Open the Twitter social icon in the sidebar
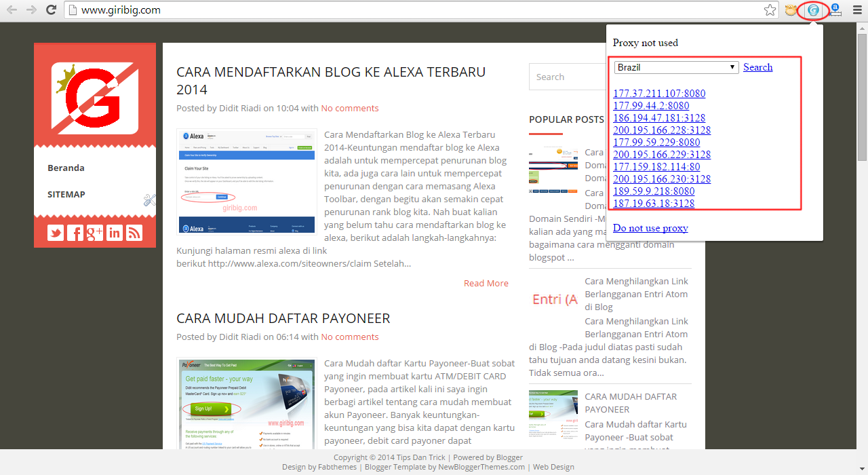Viewport: 868px width, 475px height. click(x=56, y=233)
